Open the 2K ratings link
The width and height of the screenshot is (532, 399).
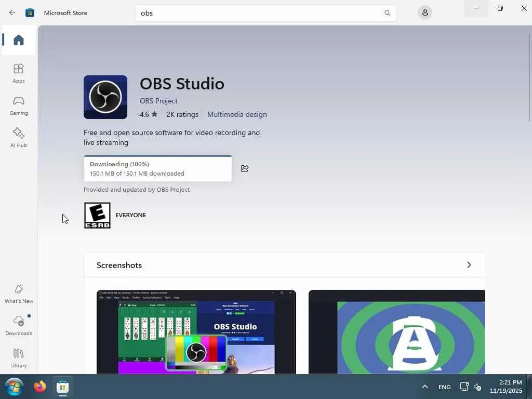(x=182, y=114)
